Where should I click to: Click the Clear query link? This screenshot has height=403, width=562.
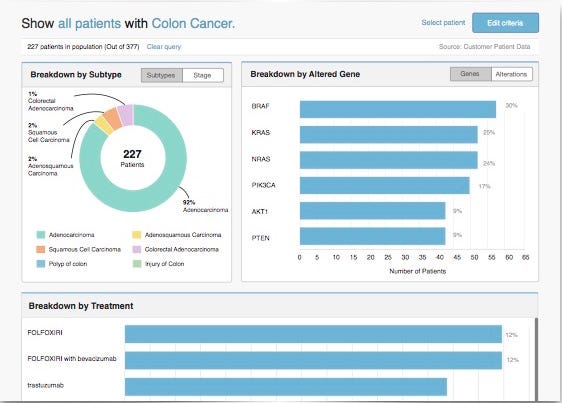(164, 47)
